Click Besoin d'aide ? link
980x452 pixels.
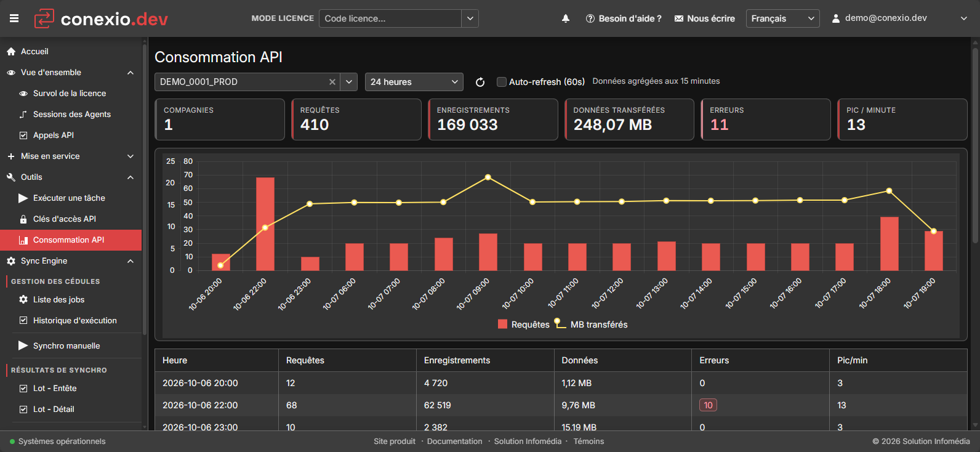click(624, 18)
